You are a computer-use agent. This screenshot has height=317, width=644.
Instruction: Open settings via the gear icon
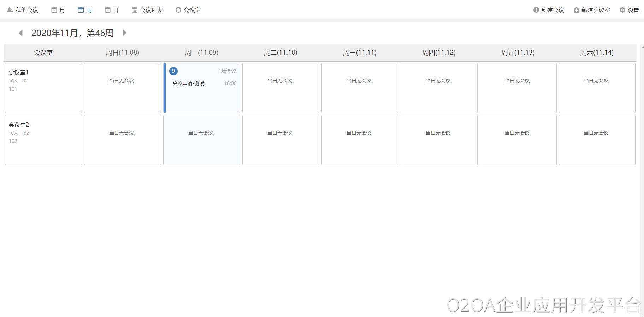(x=622, y=10)
